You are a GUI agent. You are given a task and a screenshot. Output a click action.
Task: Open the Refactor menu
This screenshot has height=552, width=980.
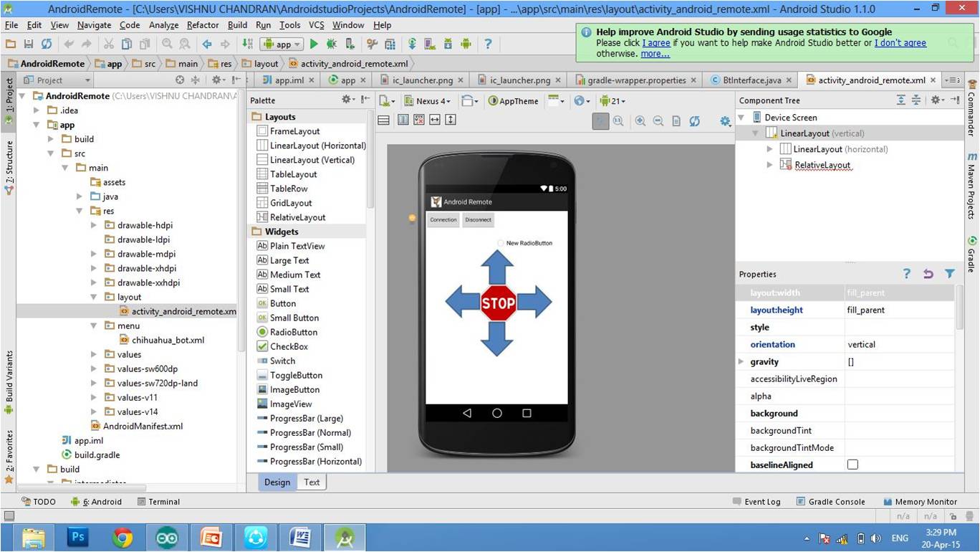(203, 25)
